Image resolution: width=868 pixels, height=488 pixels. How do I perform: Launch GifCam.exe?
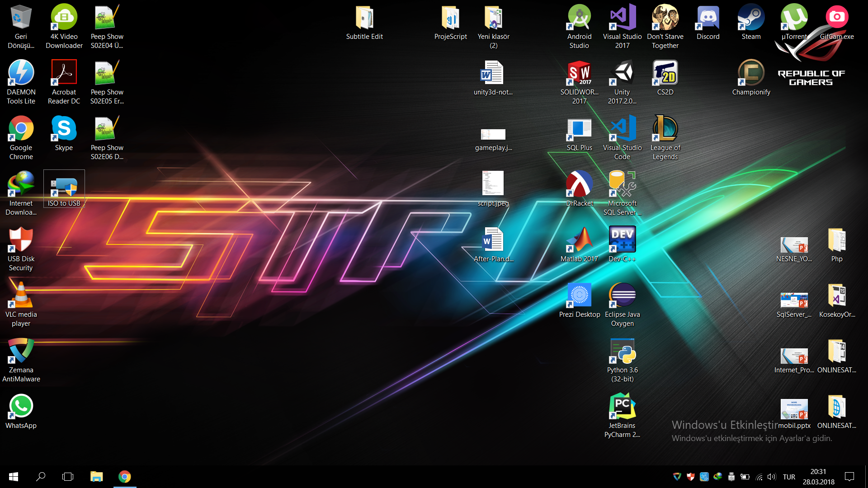pos(837,22)
